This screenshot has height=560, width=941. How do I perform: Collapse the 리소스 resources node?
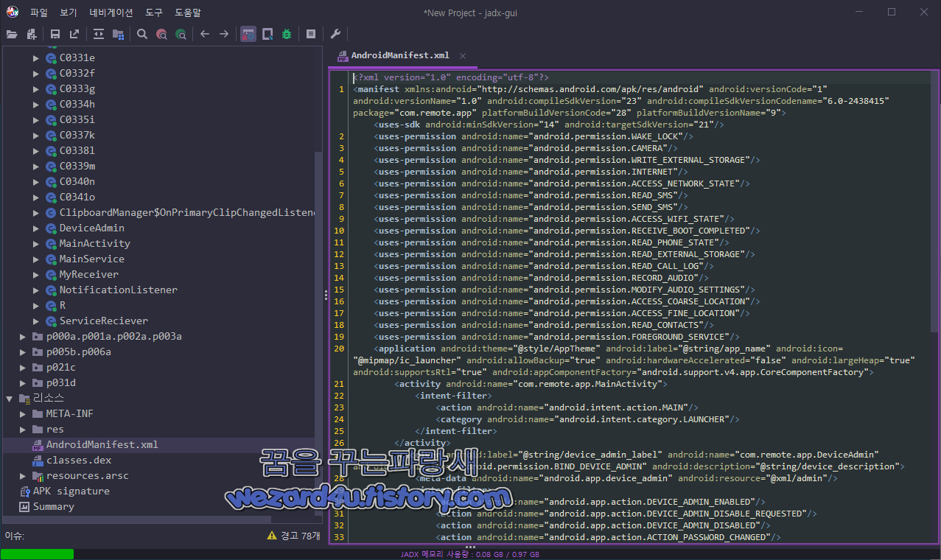click(10, 398)
